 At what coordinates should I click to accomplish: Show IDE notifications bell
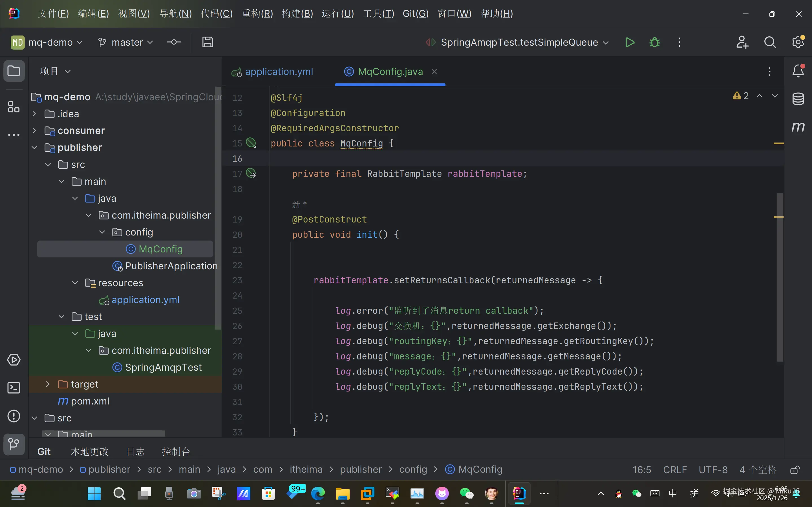798,71
